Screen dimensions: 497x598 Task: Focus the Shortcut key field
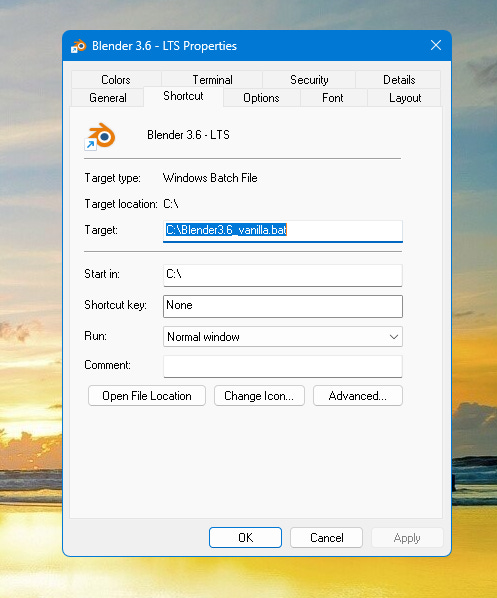tap(283, 306)
